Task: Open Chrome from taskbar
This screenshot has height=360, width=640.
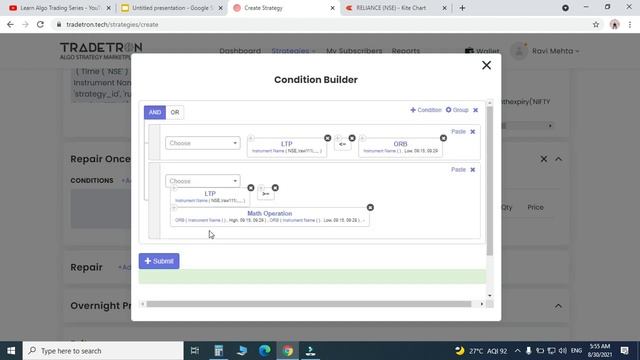Action: pos(288,351)
